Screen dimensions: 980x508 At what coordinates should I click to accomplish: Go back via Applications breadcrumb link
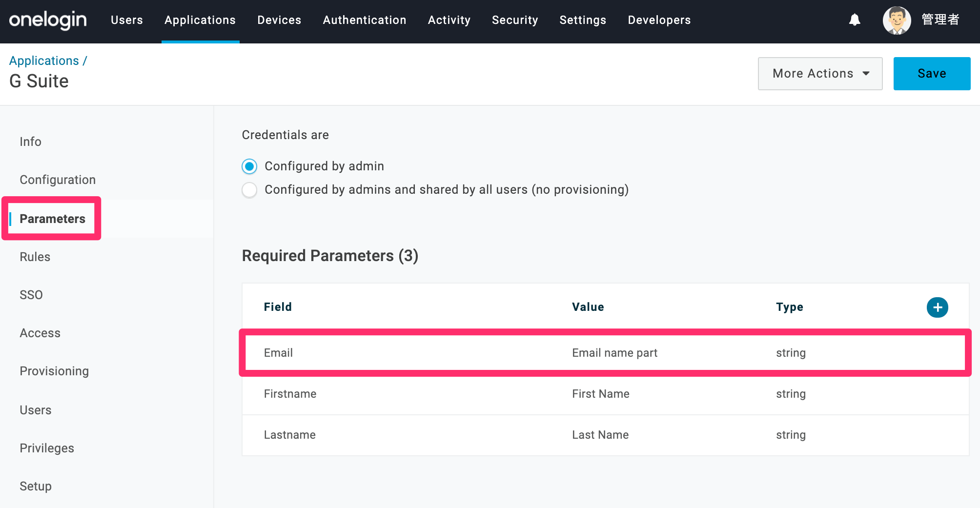[x=44, y=61]
